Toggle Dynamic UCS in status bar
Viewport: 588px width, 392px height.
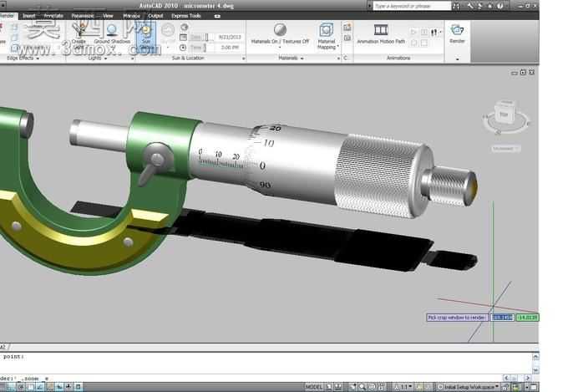tap(50, 386)
